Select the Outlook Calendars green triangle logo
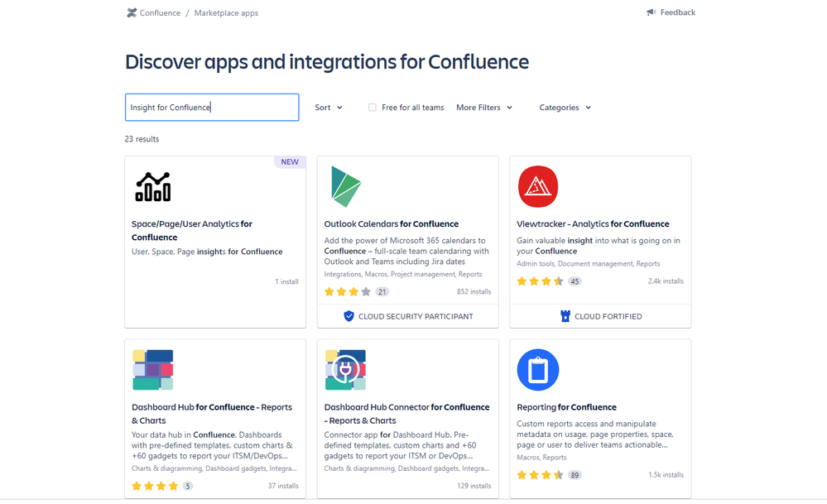 [x=345, y=186]
